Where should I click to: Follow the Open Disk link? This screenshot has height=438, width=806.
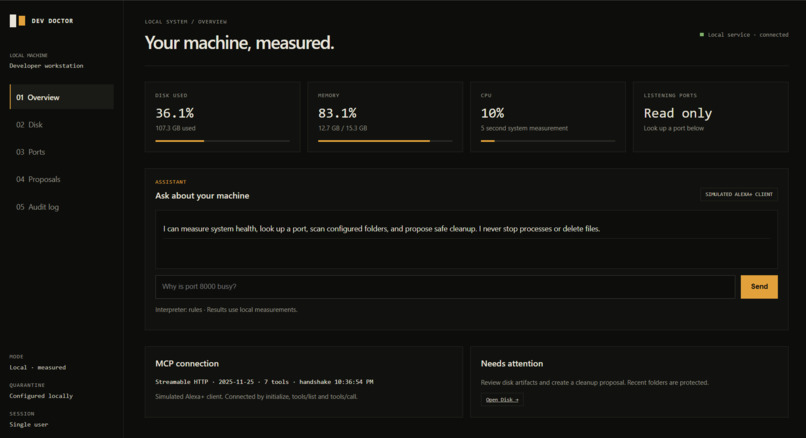[x=502, y=399]
